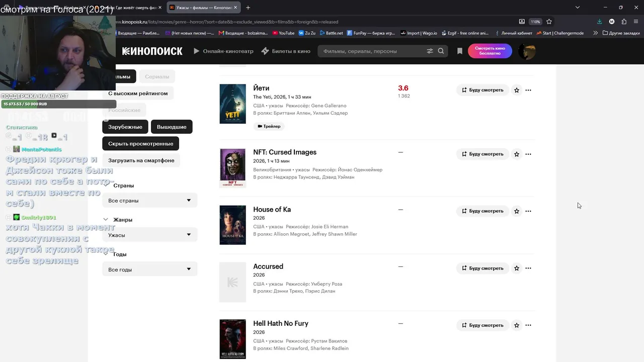
Task: Open browser downloads icon
Action: pyautogui.click(x=599, y=22)
